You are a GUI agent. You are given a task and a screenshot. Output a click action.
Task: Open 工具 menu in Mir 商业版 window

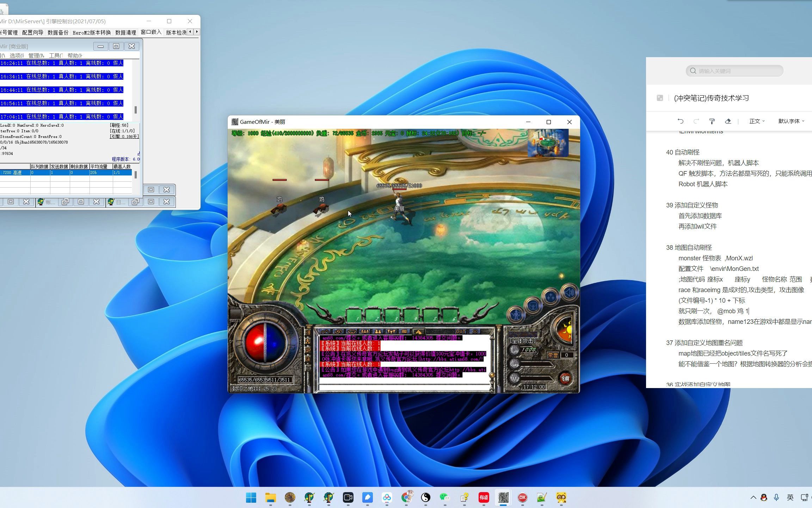coord(55,55)
